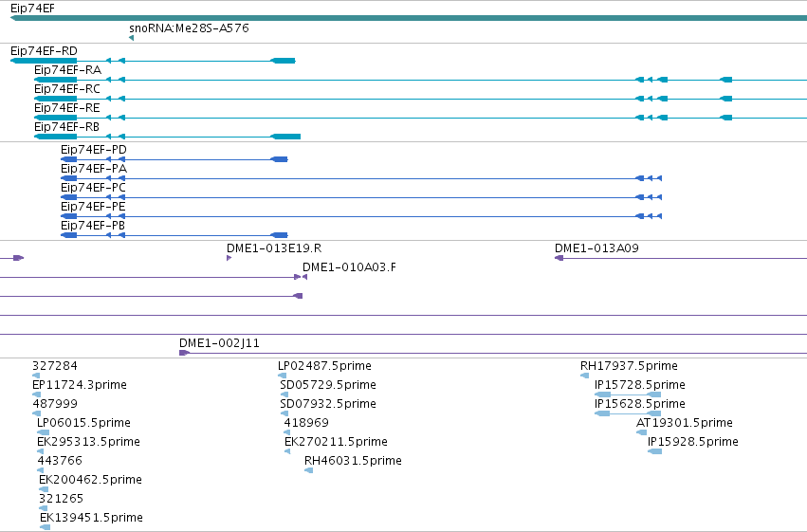Select the RH17937.5prime label
Image resolution: width=807 pixels, height=532 pixels.
click(629, 366)
